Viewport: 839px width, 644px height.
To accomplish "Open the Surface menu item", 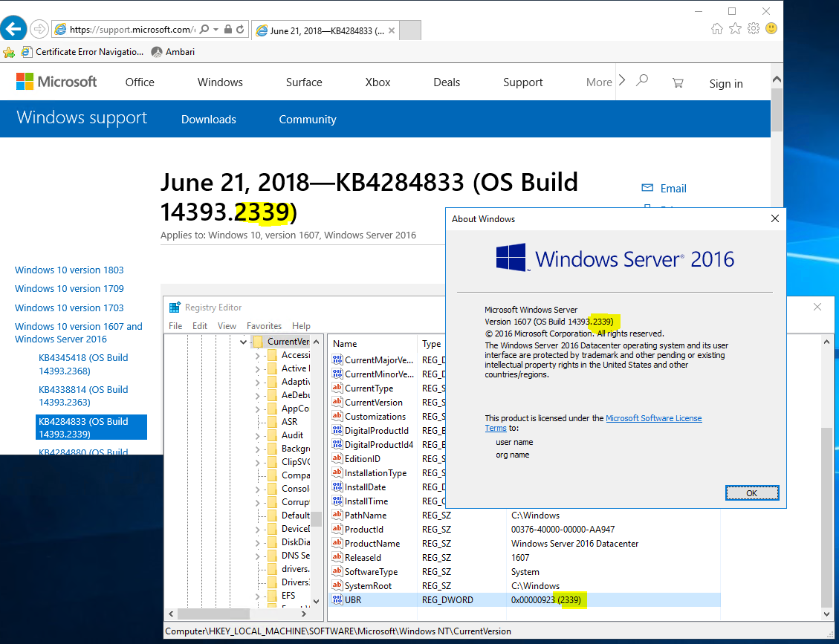I will point(304,82).
